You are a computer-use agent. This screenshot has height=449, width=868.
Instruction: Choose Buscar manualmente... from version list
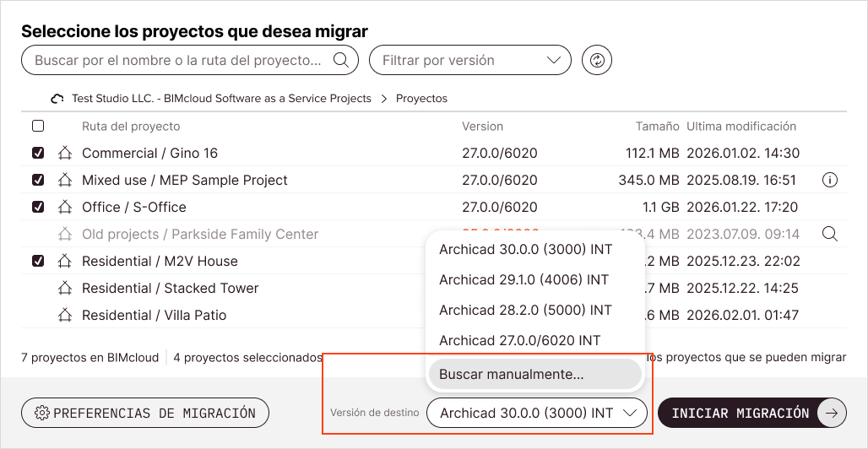pyautogui.click(x=534, y=374)
